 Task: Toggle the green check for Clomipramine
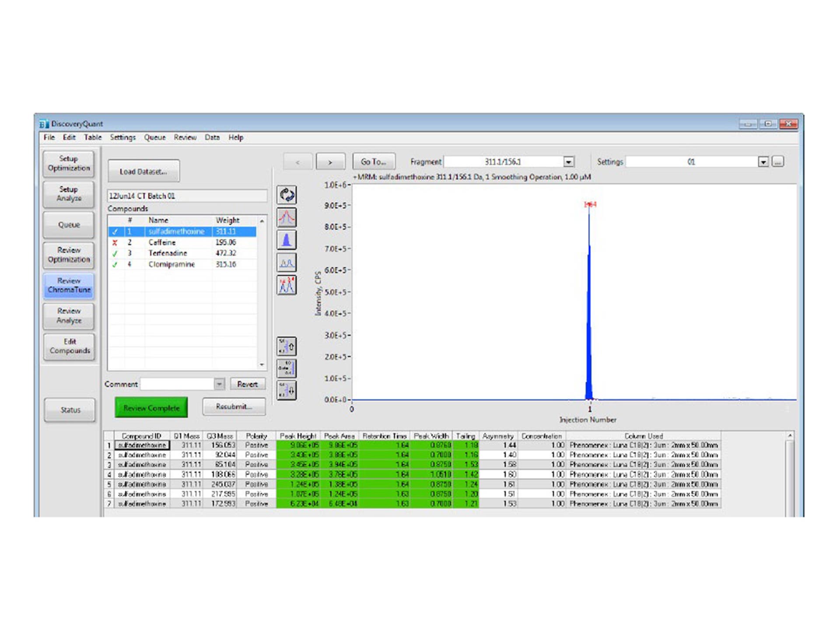click(x=115, y=264)
